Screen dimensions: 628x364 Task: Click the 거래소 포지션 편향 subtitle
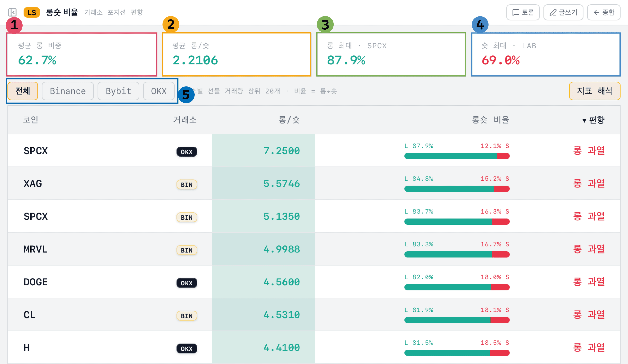(114, 12)
